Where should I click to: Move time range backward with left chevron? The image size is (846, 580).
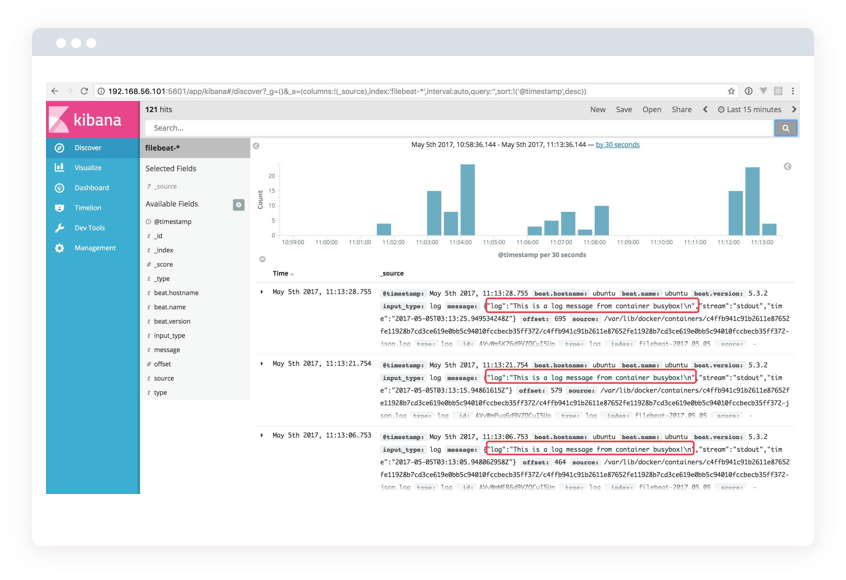click(x=705, y=110)
